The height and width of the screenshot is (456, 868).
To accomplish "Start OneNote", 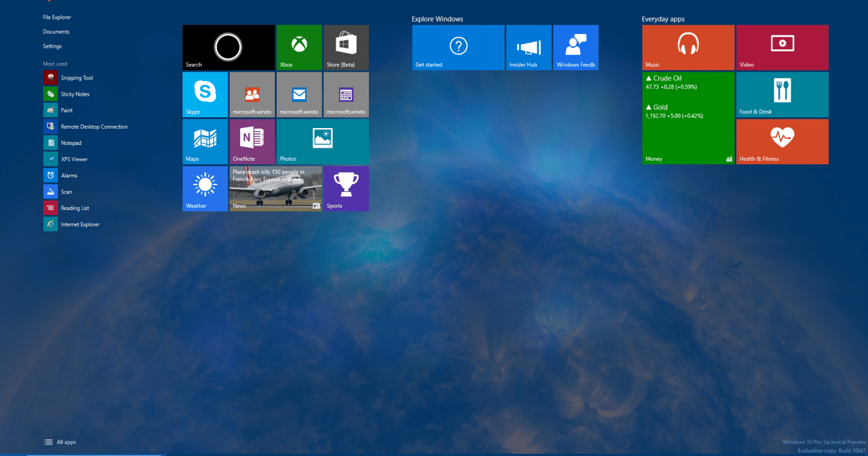I will click(252, 141).
